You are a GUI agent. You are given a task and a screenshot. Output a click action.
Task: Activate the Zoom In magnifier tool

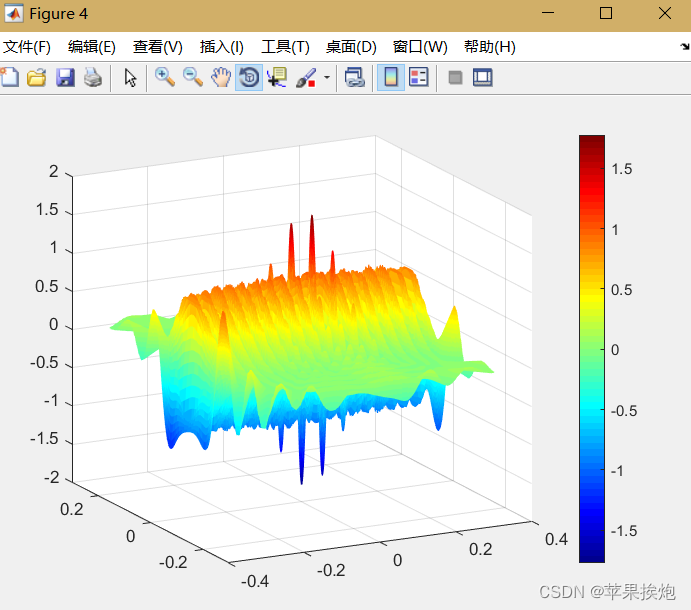165,78
